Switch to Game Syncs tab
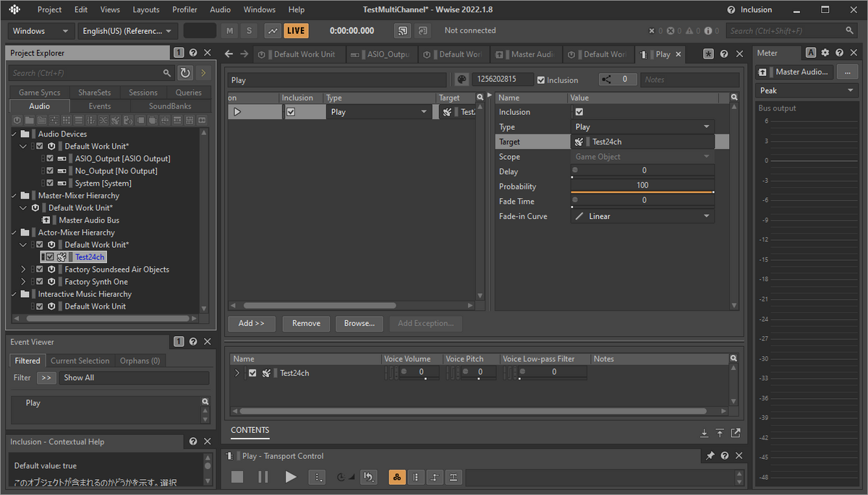Screen dimensions: 868x495 (x=40, y=92)
